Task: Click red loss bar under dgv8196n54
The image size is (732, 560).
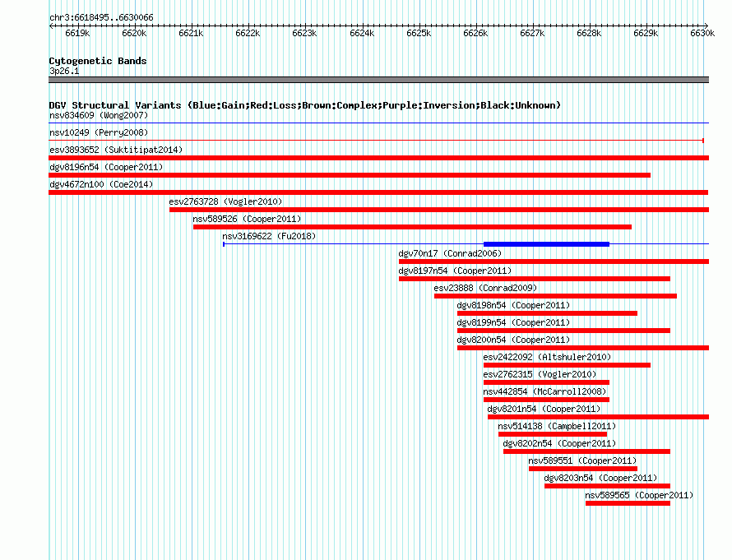Action: pos(350,175)
